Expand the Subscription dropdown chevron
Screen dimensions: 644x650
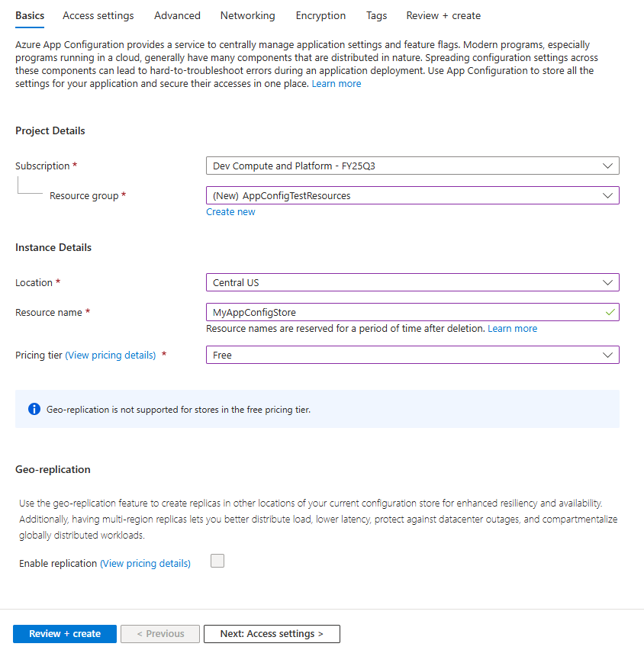pyautogui.click(x=608, y=166)
